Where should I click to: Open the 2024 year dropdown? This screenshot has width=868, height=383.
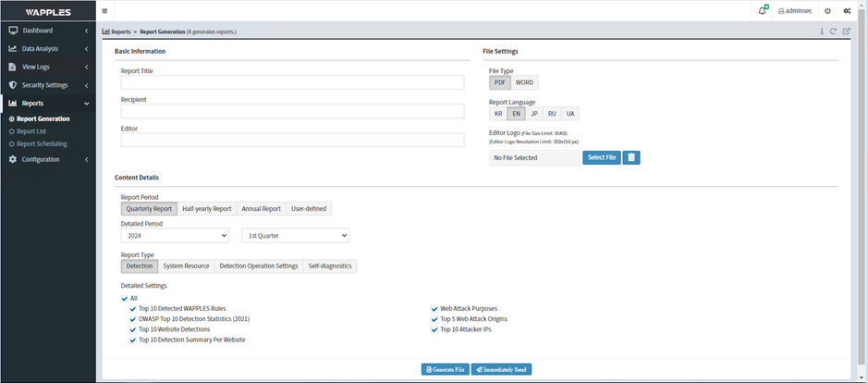click(x=175, y=236)
